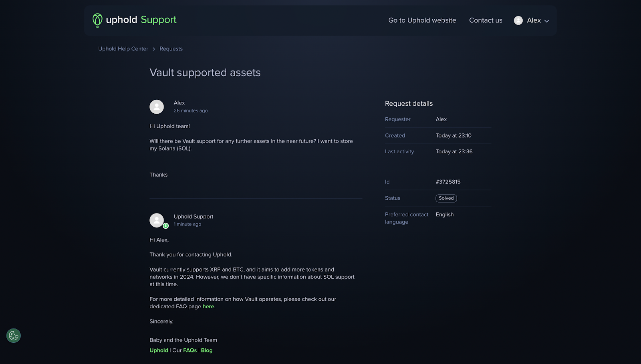Click the 'Thanks' line in Alex's message

click(x=159, y=175)
